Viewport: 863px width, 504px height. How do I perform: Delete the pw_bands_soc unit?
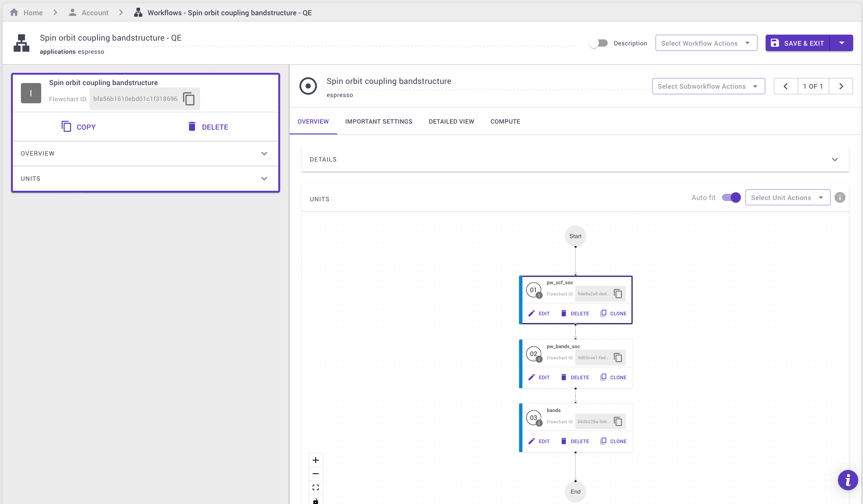coord(575,378)
